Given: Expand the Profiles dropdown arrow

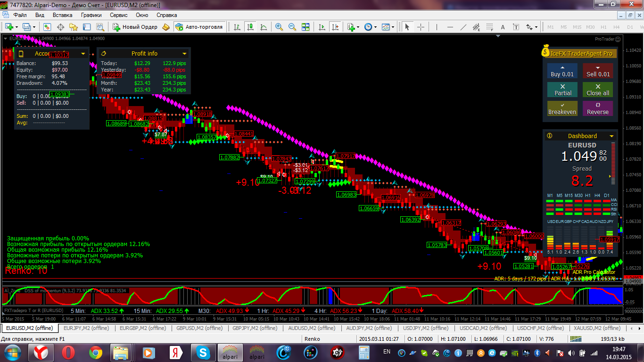Looking at the screenshot, I should [35, 27].
